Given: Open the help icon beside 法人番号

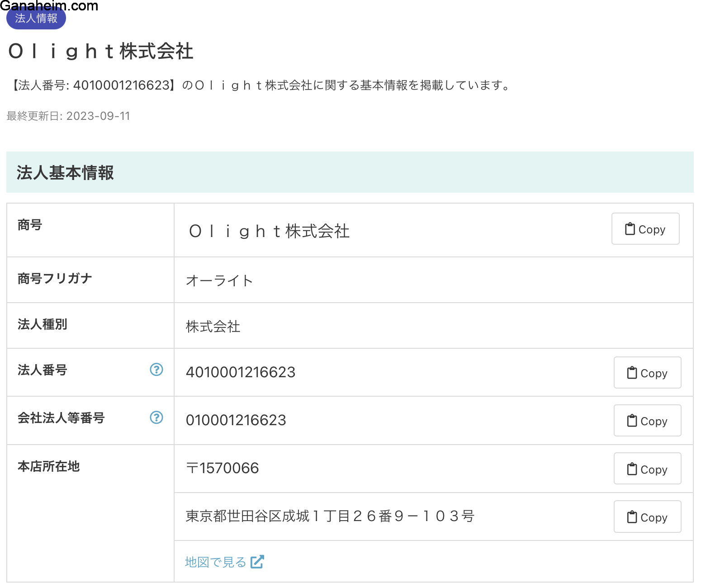Looking at the screenshot, I should [156, 370].
